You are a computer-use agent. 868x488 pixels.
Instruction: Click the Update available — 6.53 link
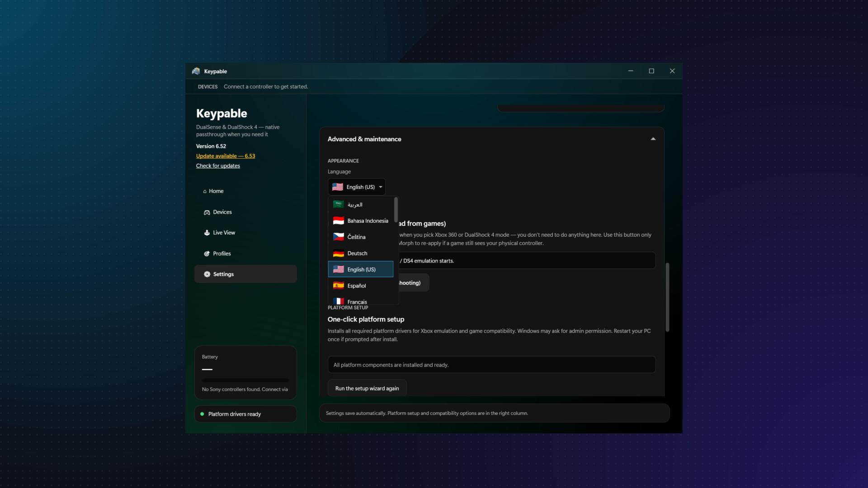[226, 156]
